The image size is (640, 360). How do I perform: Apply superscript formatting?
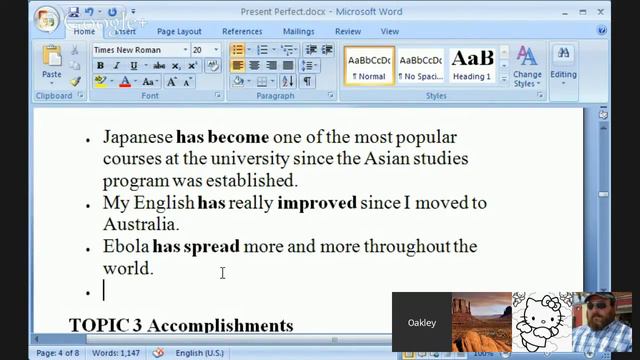pyautogui.click(x=193, y=66)
